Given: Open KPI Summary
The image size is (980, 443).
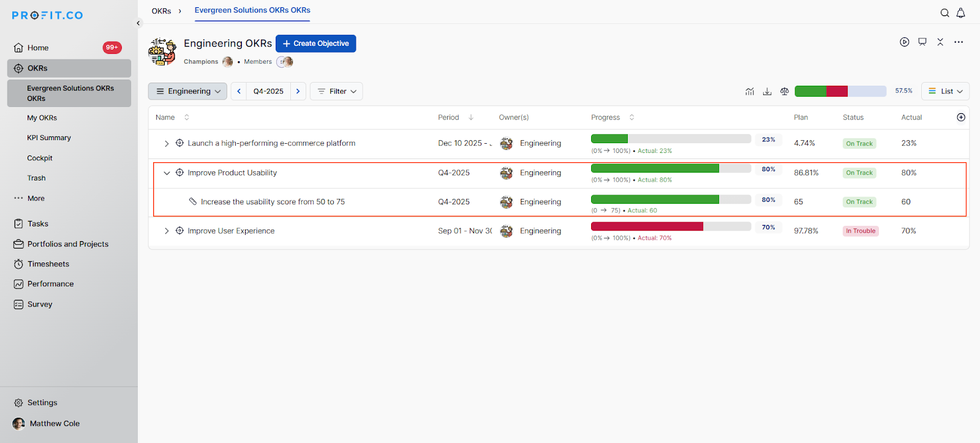Looking at the screenshot, I should coord(49,138).
